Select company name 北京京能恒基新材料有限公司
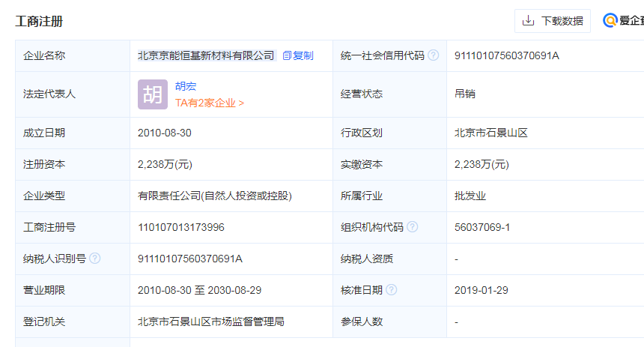The height and width of the screenshot is (347, 644). 206,55
